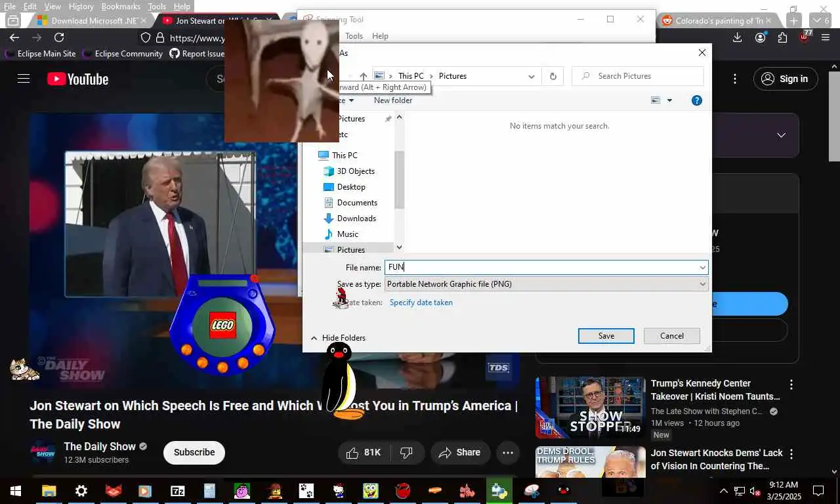The height and width of the screenshot is (504, 840).
Task: Select Desktop in the folder tree
Action: pos(351,187)
